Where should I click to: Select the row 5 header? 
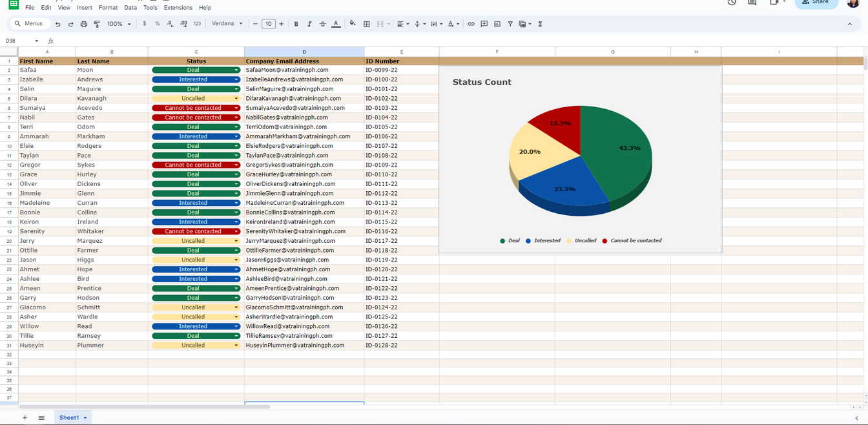(9, 98)
